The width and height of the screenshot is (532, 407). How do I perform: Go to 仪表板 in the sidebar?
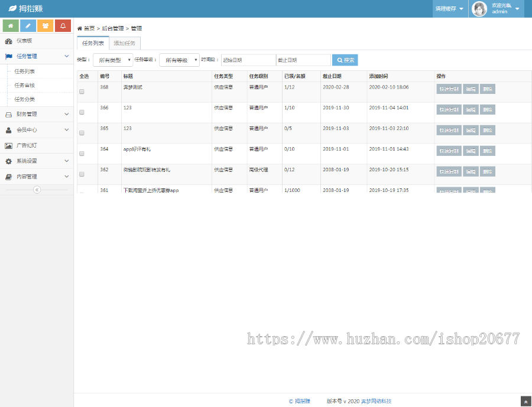click(x=24, y=41)
